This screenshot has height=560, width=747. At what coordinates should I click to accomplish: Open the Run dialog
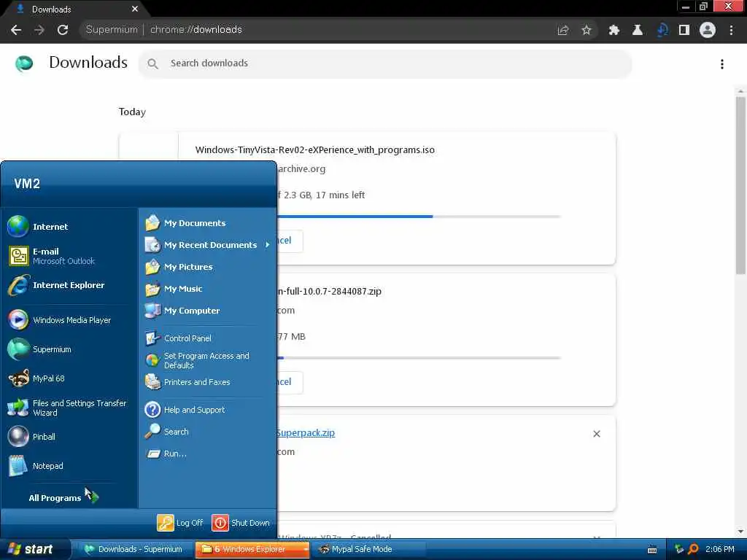pos(166,454)
